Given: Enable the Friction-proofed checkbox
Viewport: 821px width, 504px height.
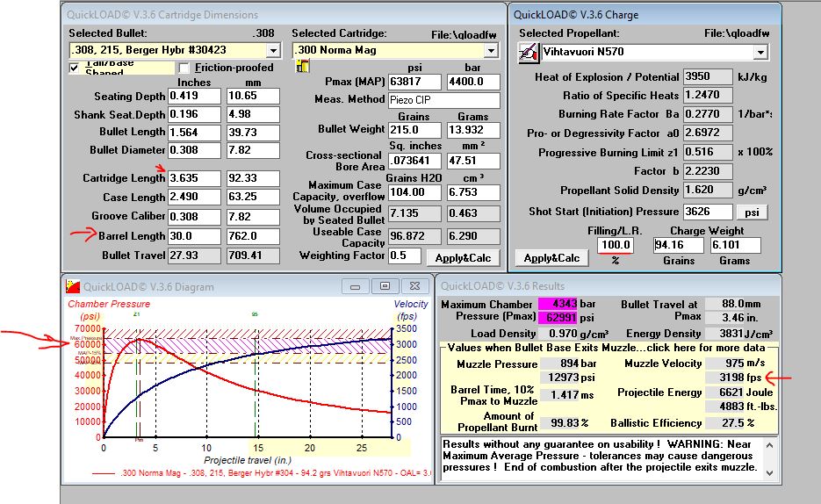Looking at the screenshot, I should 184,68.
